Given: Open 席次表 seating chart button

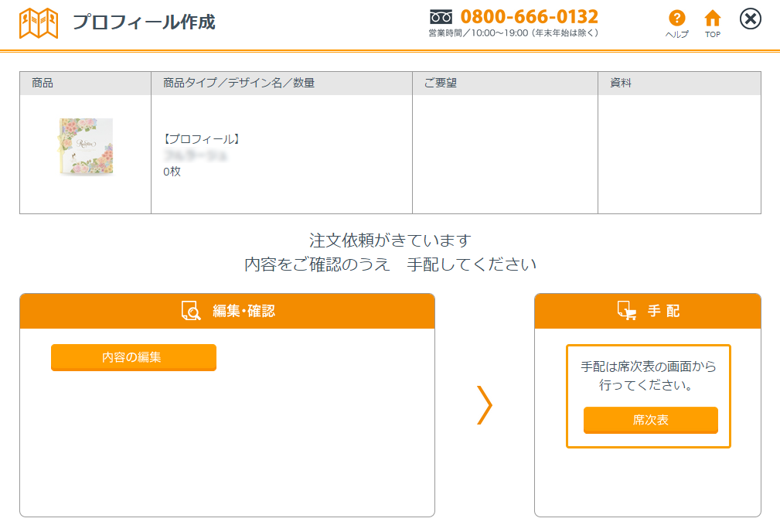Looking at the screenshot, I should [650, 420].
